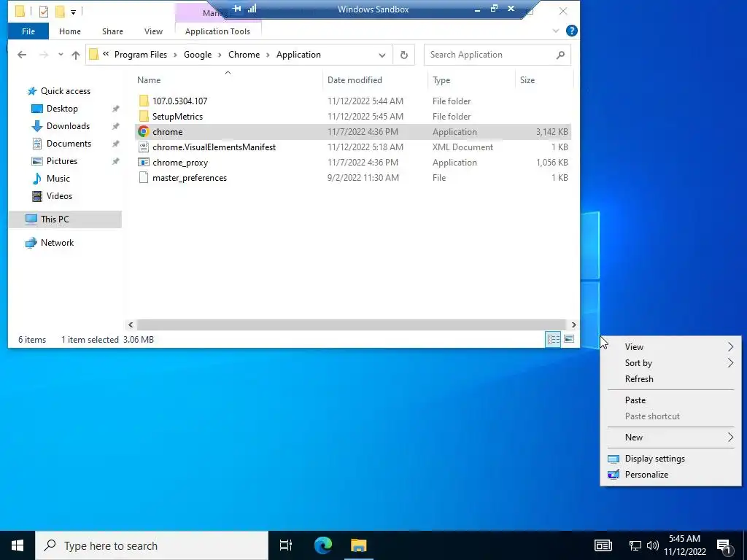Open Explorer help question mark icon
This screenshot has height=560, width=747.
pyautogui.click(x=571, y=31)
